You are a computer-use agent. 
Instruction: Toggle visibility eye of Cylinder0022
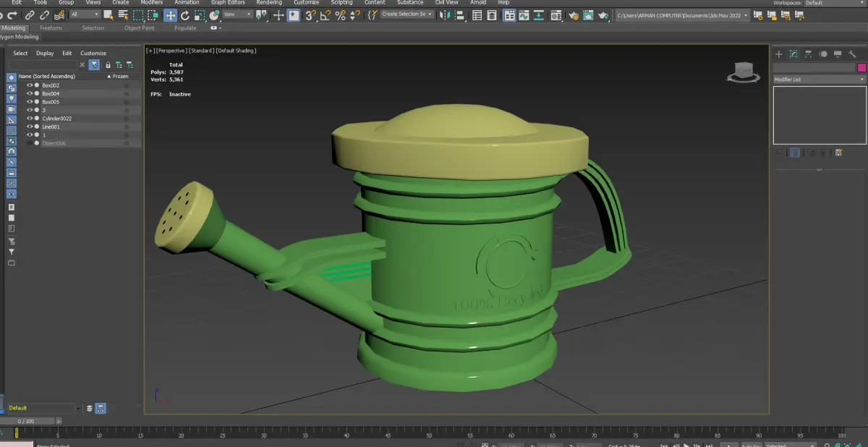point(30,118)
